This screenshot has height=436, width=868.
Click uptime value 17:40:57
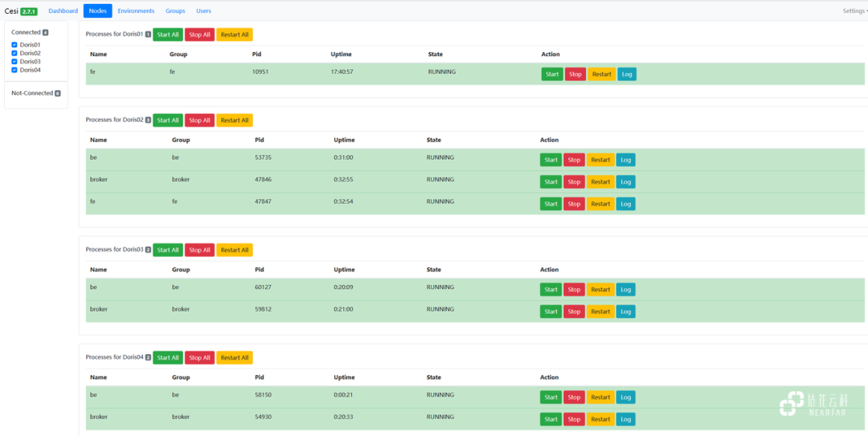click(x=342, y=72)
